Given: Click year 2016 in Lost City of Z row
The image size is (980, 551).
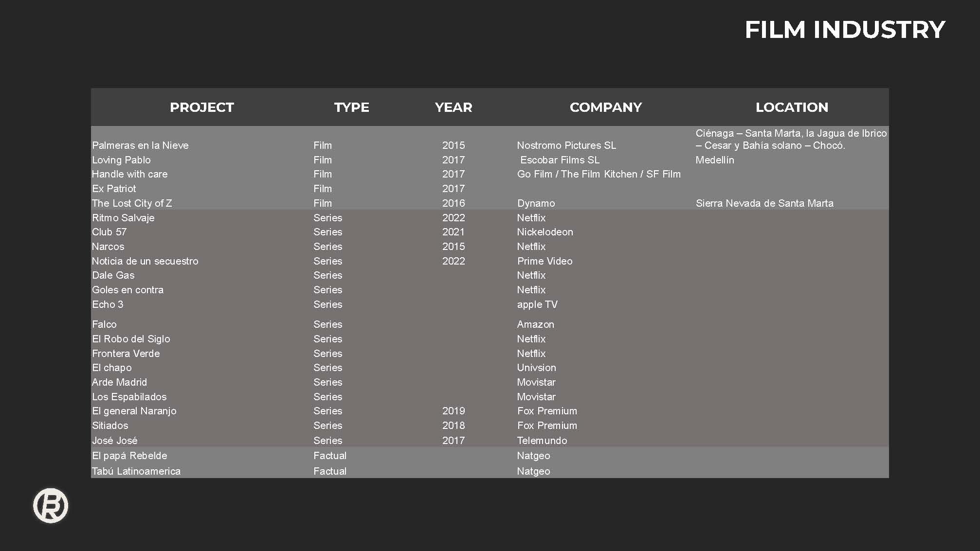Looking at the screenshot, I should coord(454,203).
